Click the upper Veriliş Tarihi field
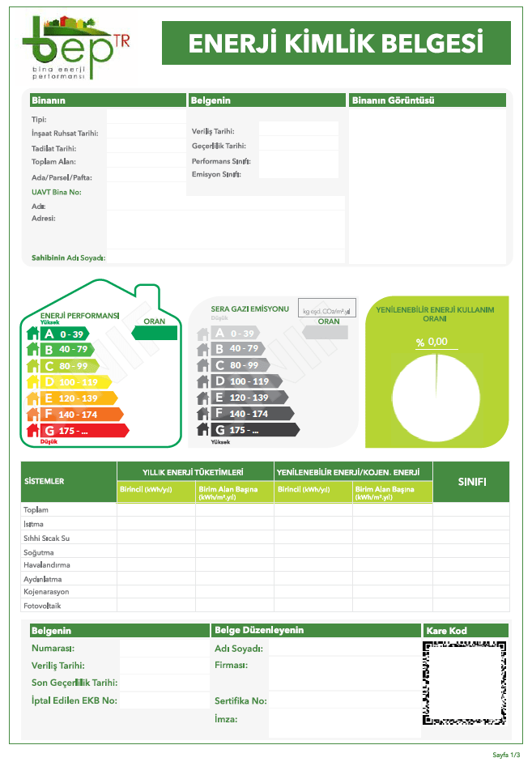 pos(298,129)
